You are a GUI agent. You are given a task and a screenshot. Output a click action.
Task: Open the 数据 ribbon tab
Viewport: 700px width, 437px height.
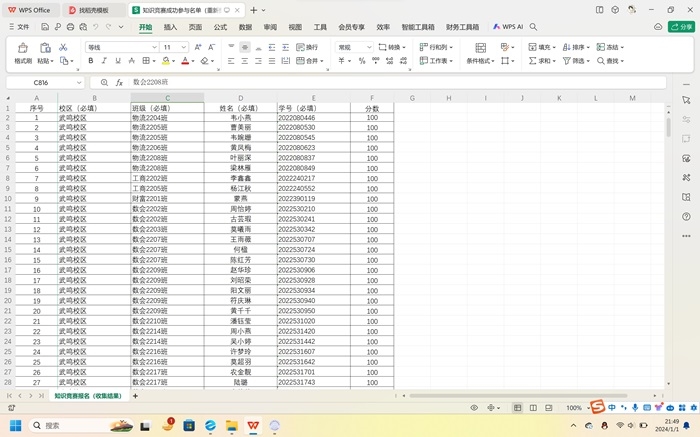click(x=245, y=27)
